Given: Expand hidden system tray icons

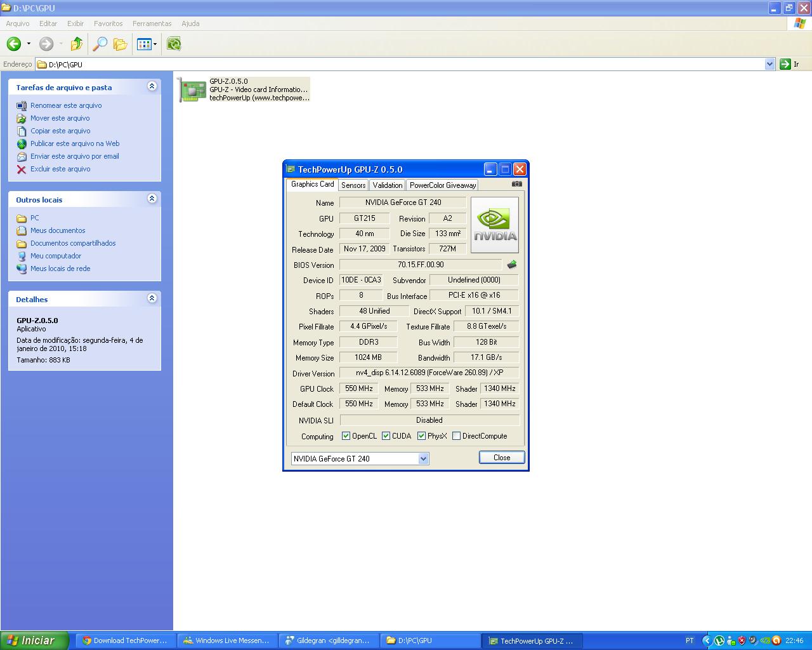Looking at the screenshot, I should [706, 640].
